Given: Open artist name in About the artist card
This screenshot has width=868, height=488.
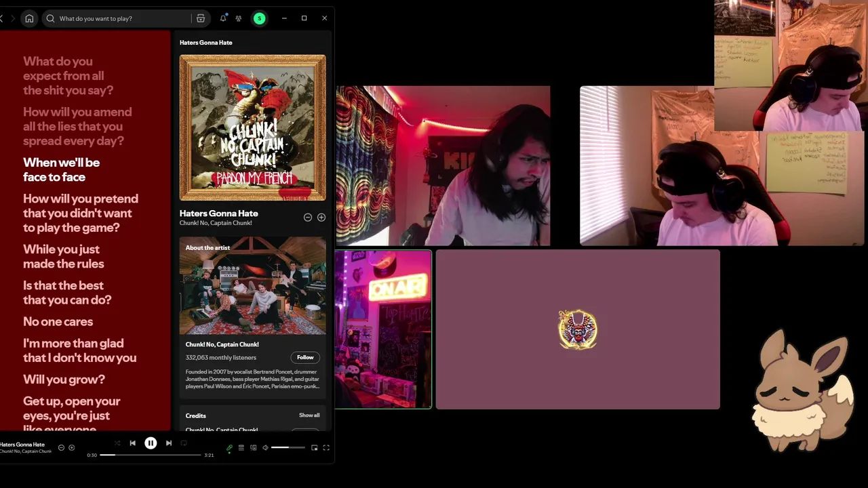Looking at the screenshot, I should (222, 344).
